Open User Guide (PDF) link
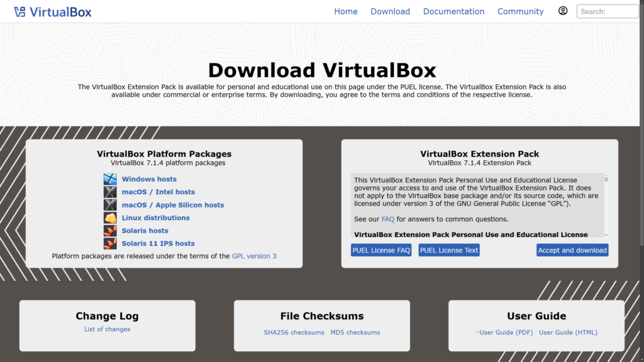The height and width of the screenshot is (362, 644). pyautogui.click(x=506, y=332)
